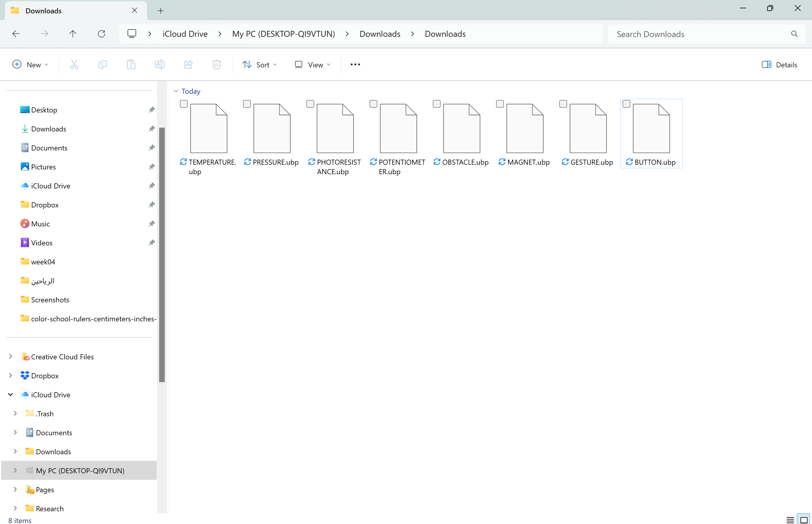812x524 pixels.
Task: Check the checkbox for TEMPERATURE.ubp
Action: click(184, 104)
